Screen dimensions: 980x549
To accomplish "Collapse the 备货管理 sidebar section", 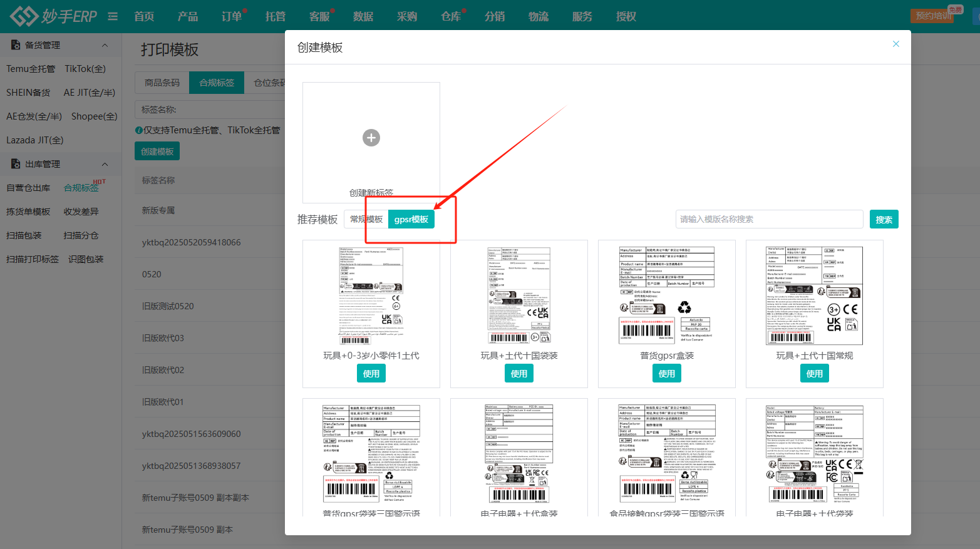I will (x=105, y=45).
